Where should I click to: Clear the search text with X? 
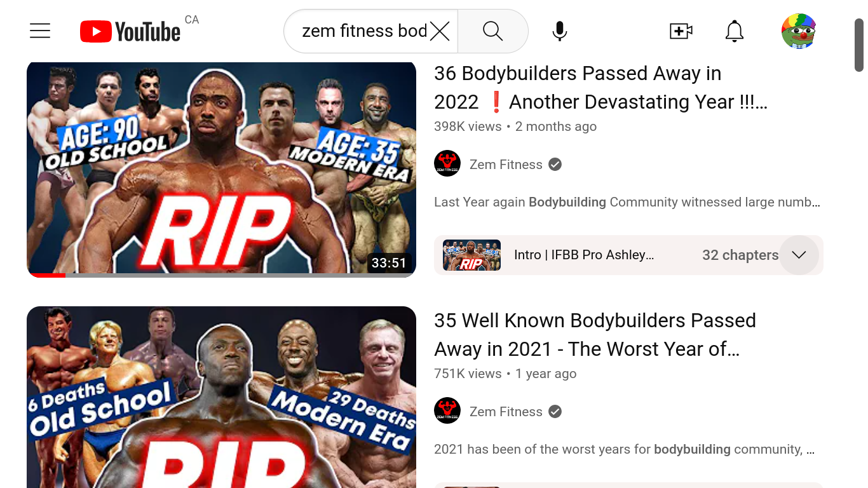[x=440, y=30]
